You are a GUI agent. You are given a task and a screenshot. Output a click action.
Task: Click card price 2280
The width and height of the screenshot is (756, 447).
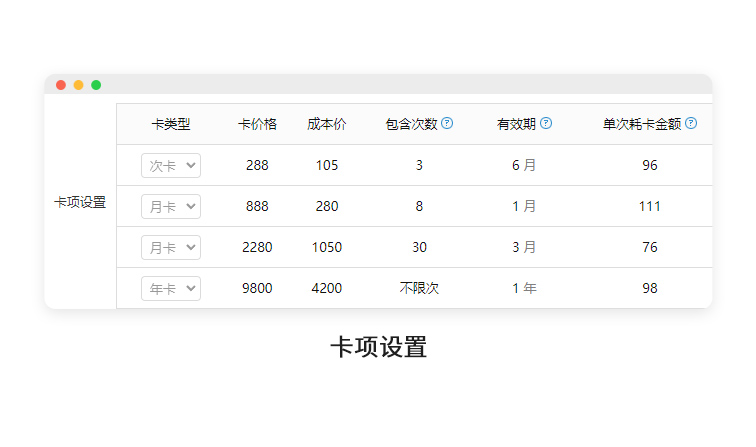(257, 247)
